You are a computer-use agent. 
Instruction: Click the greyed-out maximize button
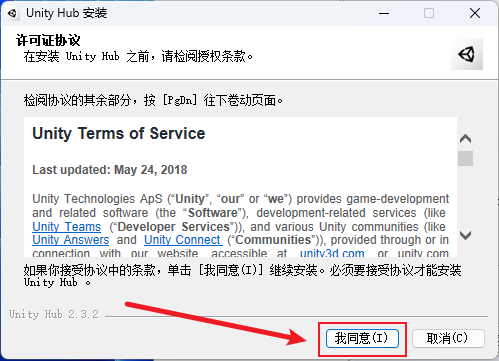click(x=429, y=13)
